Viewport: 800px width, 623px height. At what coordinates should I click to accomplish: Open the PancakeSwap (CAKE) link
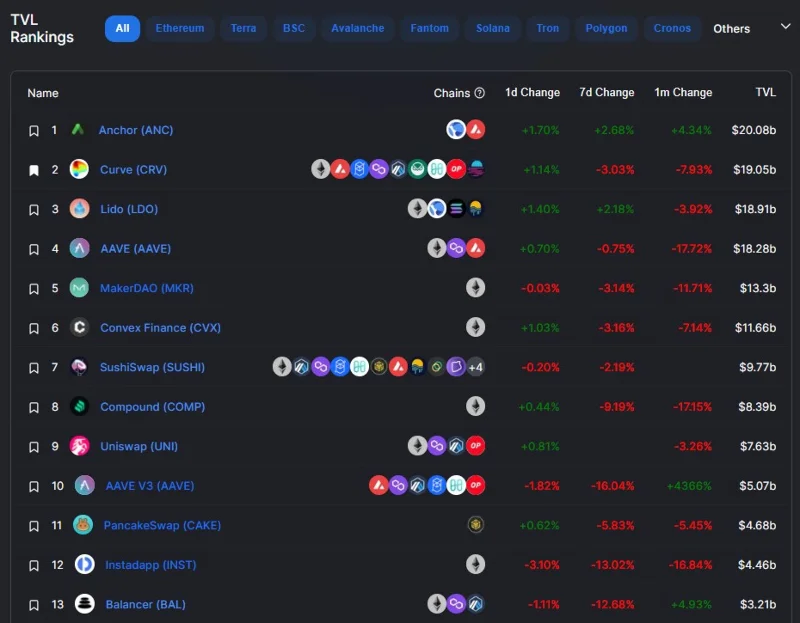pos(162,526)
